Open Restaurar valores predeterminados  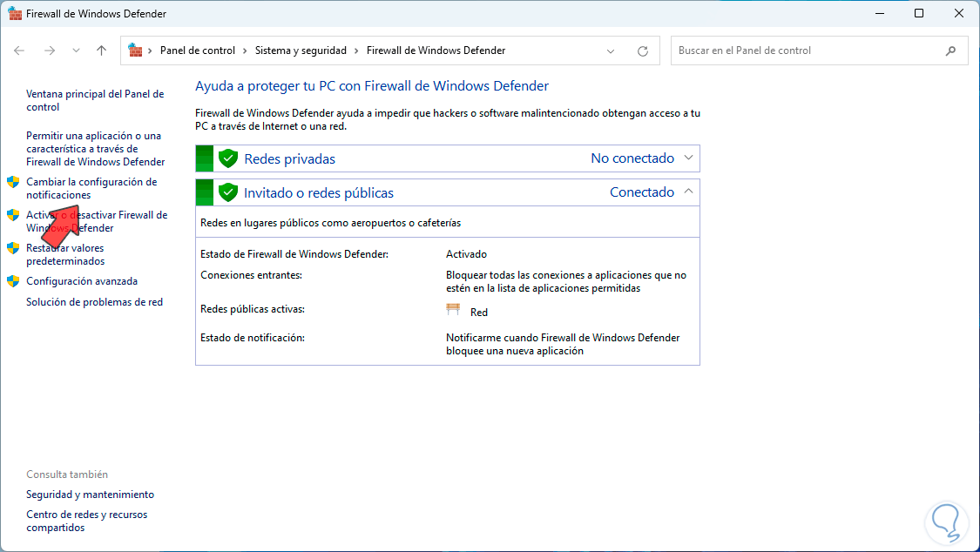click(x=65, y=254)
